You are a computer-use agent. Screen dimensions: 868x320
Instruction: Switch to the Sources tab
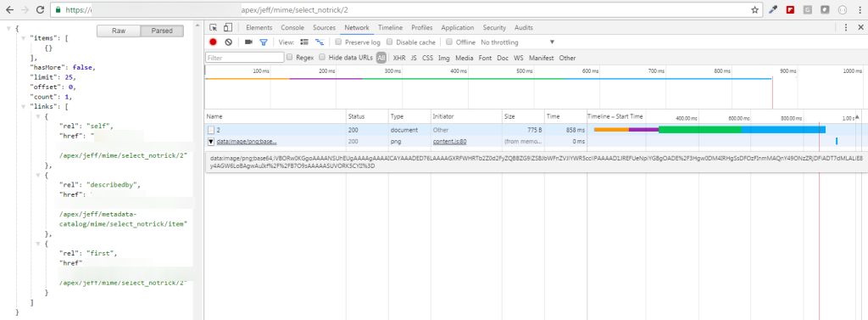click(x=324, y=28)
